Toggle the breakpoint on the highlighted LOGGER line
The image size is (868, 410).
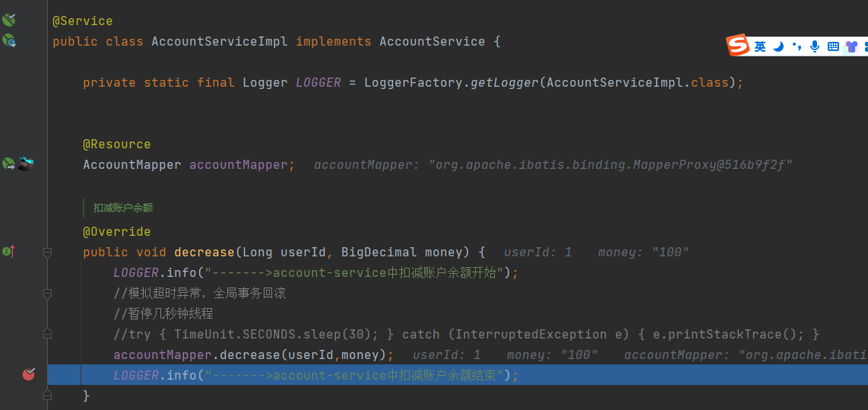tap(29, 373)
